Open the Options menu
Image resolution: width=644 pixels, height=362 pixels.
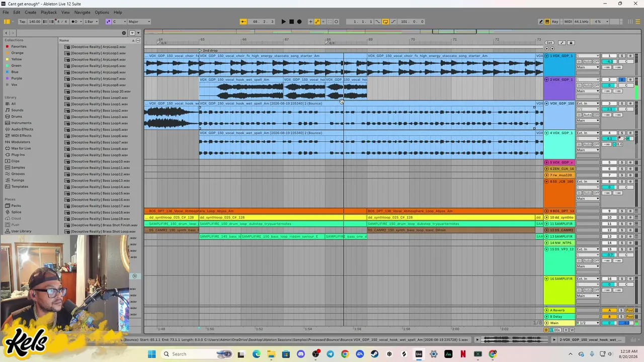click(x=102, y=13)
